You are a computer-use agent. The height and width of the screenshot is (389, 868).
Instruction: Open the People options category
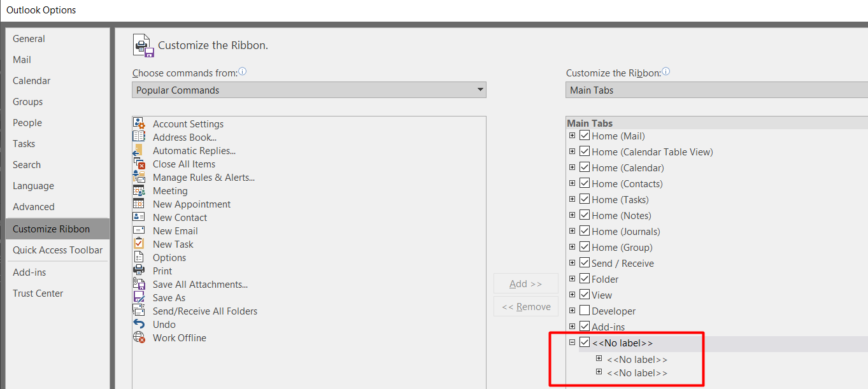click(57, 123)
